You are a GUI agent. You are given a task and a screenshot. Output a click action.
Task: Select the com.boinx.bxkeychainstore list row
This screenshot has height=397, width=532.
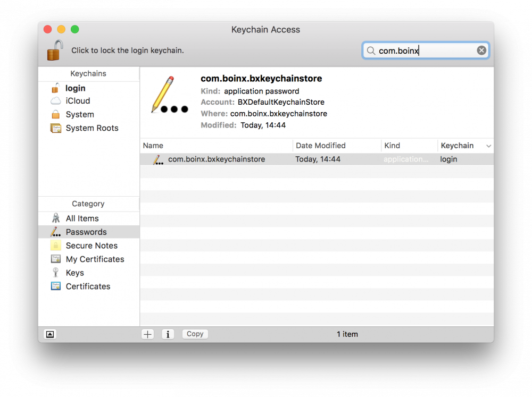[x=317, y=159]
